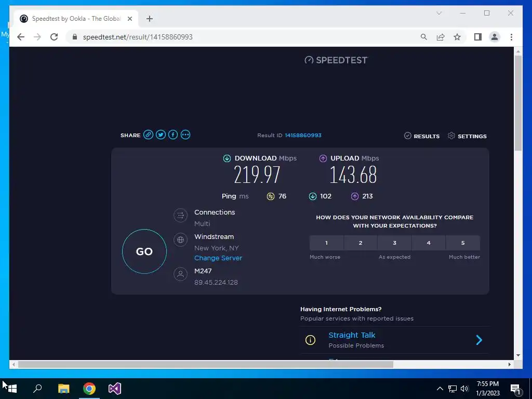This screenshot has height=399, width=532.
Task: Open a new browser tab
Action: (x=150, y=19)
